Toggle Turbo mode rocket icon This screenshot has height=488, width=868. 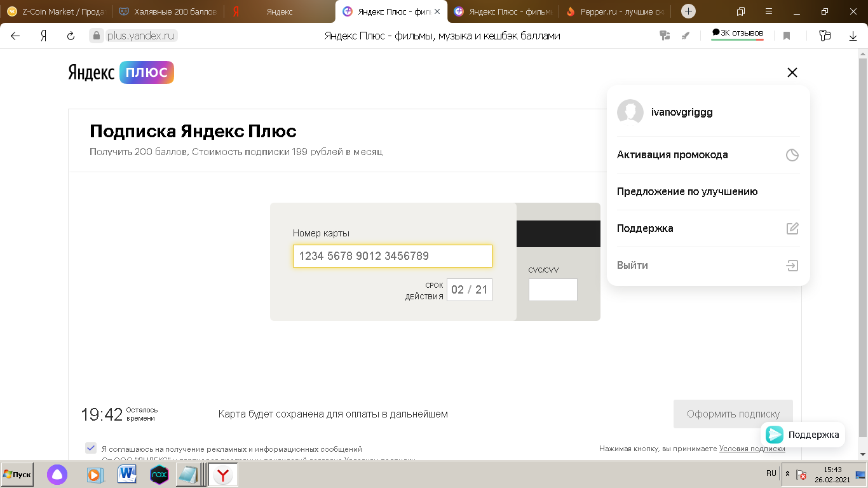(x=685, y=36)
